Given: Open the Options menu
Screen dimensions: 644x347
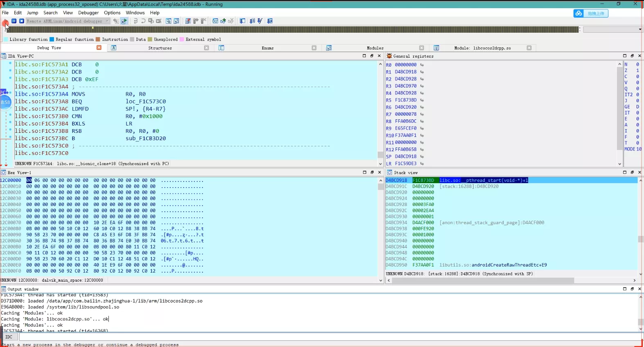Looking at the screenshot, I should pos(112,13).
